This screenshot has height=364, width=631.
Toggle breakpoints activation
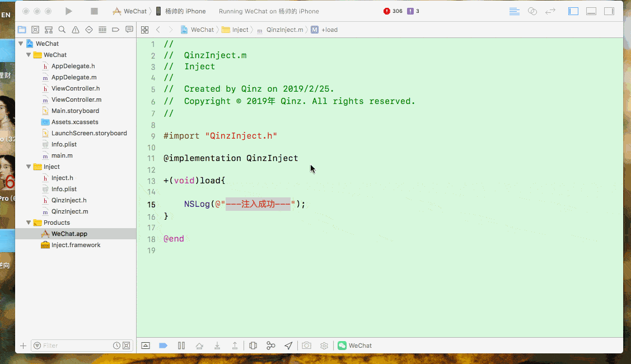pos(163,346)
